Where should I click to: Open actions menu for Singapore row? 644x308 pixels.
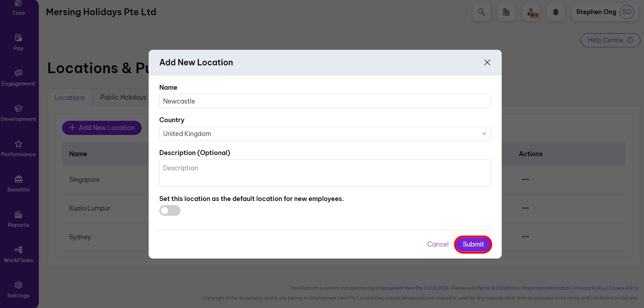tap(525, 179)
